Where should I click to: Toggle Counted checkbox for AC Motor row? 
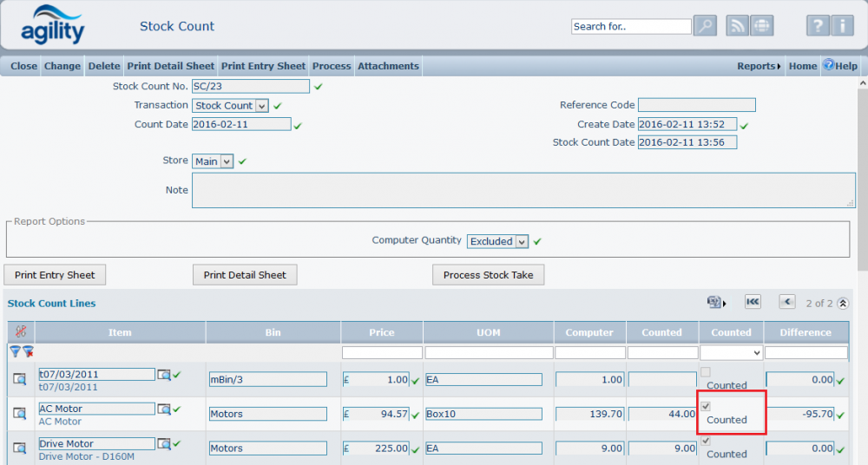[706, 406]
